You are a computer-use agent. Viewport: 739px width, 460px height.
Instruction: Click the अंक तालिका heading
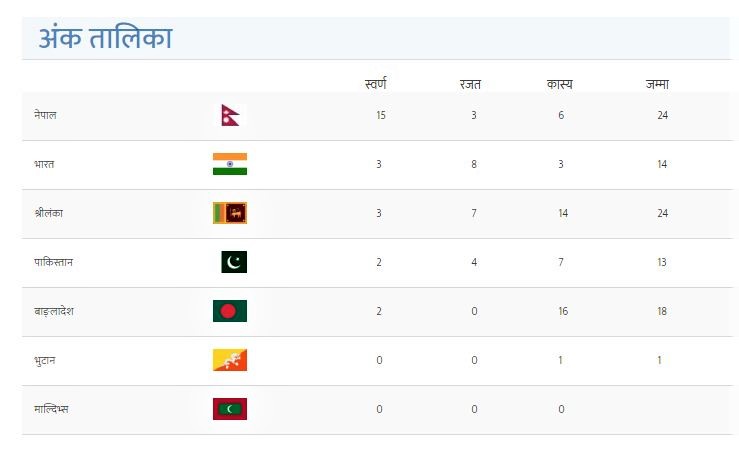tap(106, 38)
